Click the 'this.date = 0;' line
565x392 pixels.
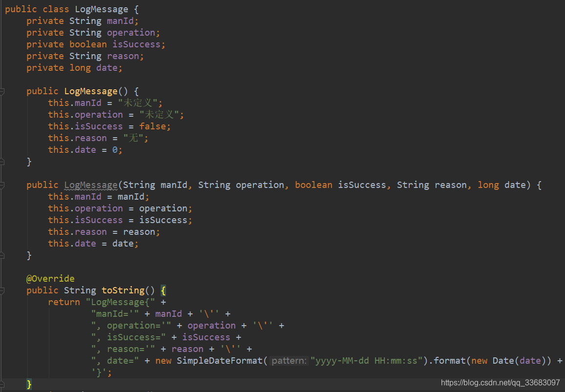(85, 150)
